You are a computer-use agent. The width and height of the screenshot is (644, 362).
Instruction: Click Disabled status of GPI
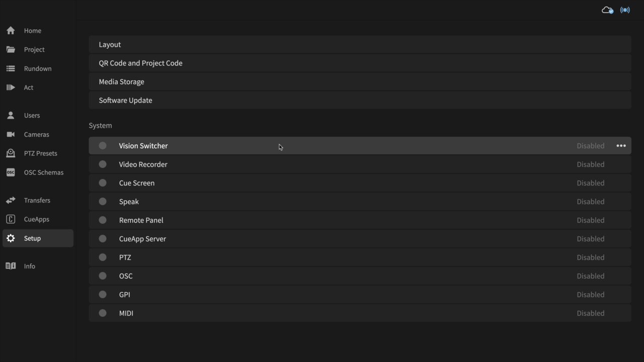click(591, 295)
